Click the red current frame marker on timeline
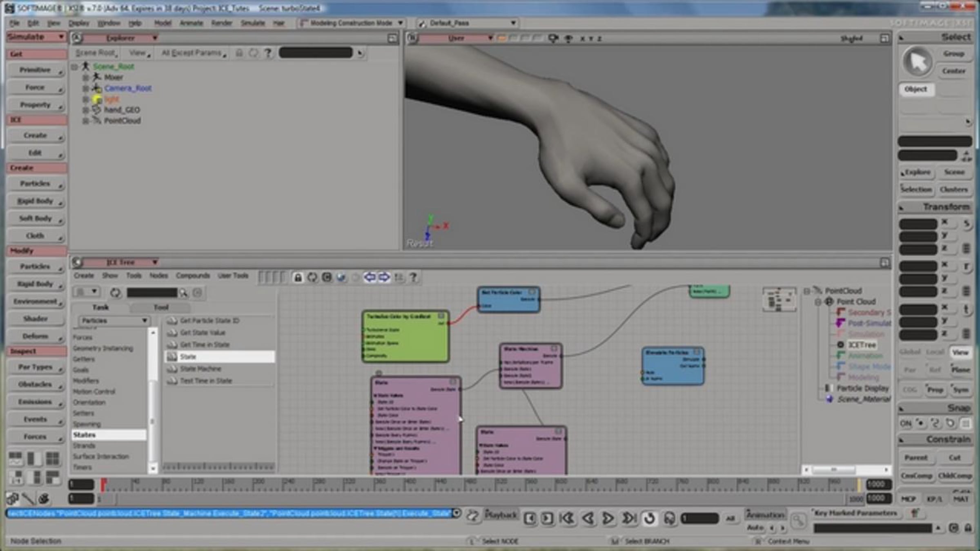The width and height of the screenshot is (980, 551). click(x=103, y=484)
